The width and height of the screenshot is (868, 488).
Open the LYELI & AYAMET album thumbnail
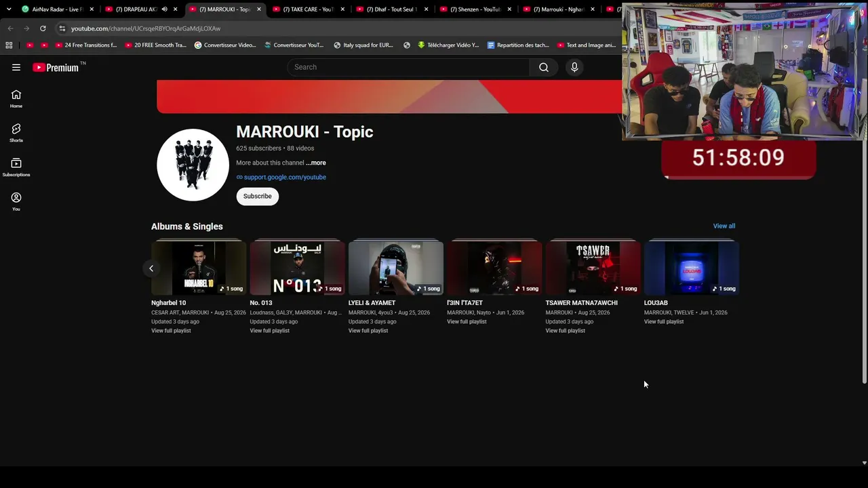(x=396, y=268)
